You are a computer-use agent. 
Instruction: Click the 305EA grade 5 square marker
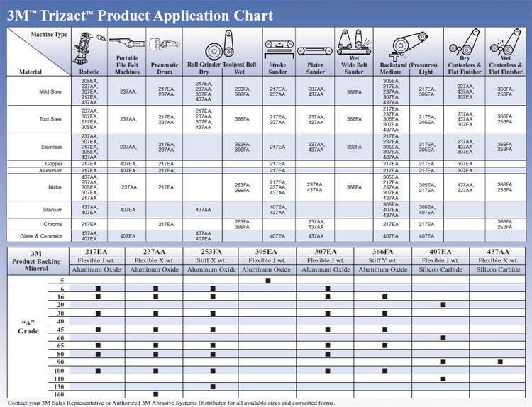point(268,280)
